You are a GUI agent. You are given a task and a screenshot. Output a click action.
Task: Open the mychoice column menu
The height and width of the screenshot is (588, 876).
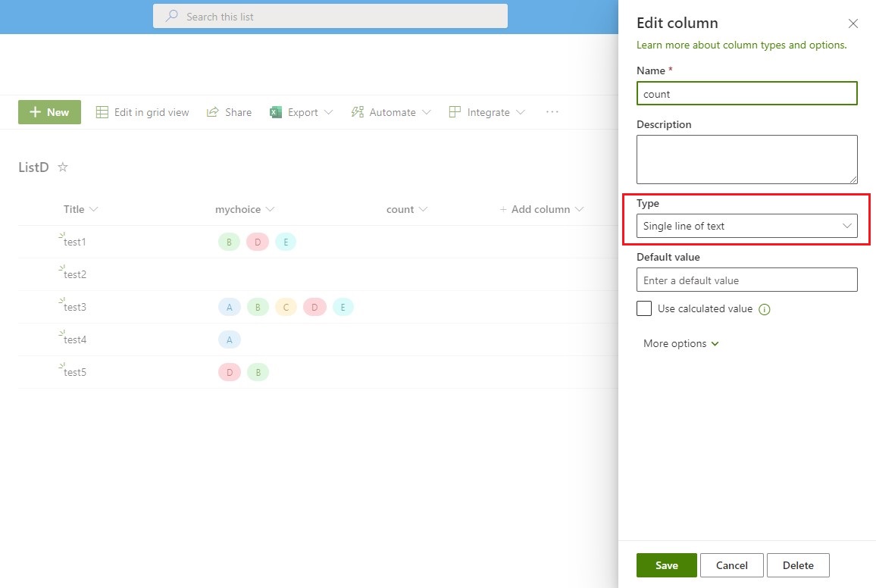271,209
